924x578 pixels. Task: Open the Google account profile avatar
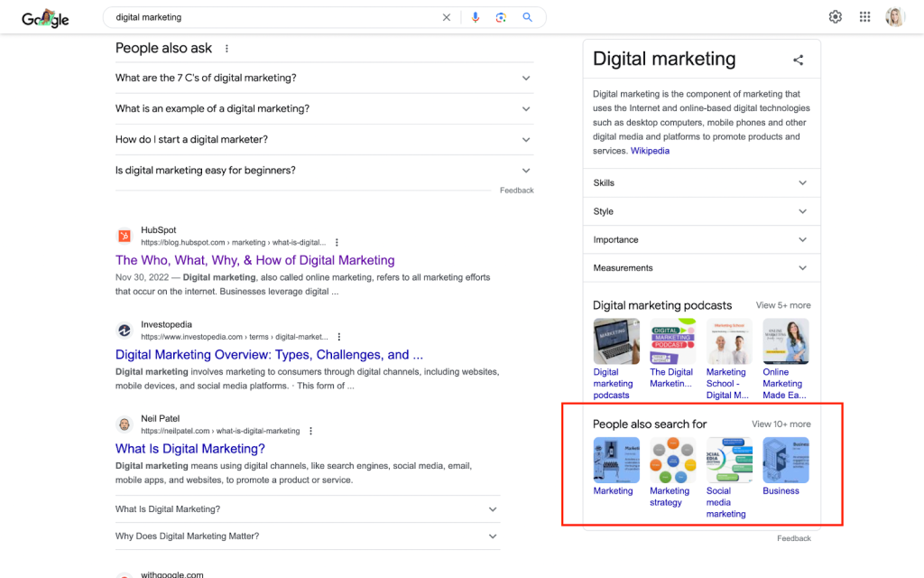895,17
